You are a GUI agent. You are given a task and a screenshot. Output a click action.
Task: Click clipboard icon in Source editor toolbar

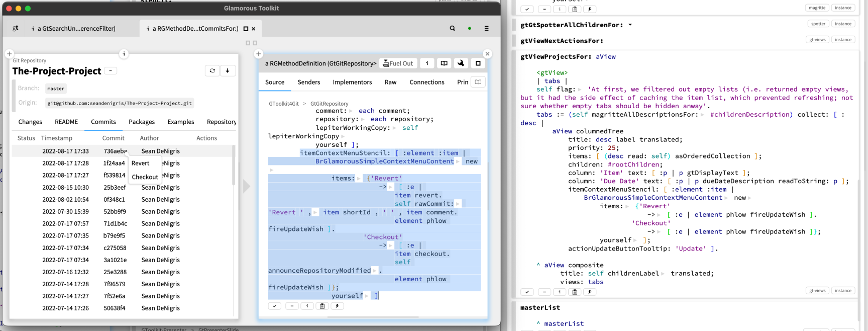[322, 306]
